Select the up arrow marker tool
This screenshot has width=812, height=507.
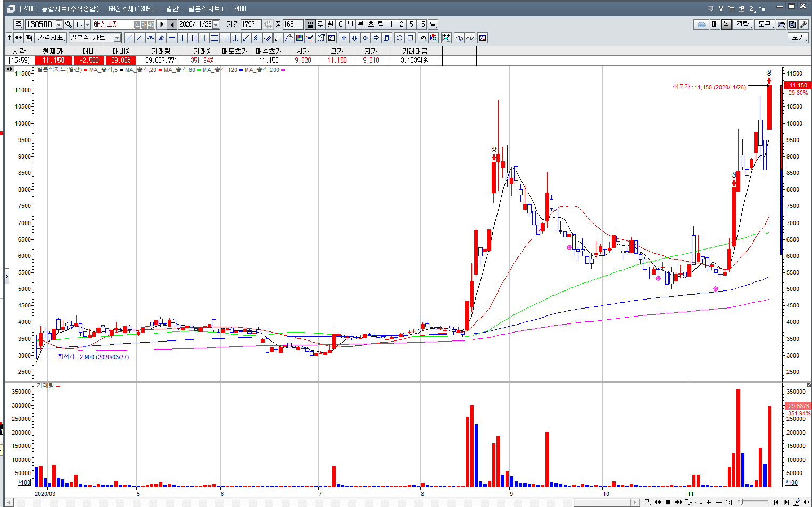click(x=344, y=38)
